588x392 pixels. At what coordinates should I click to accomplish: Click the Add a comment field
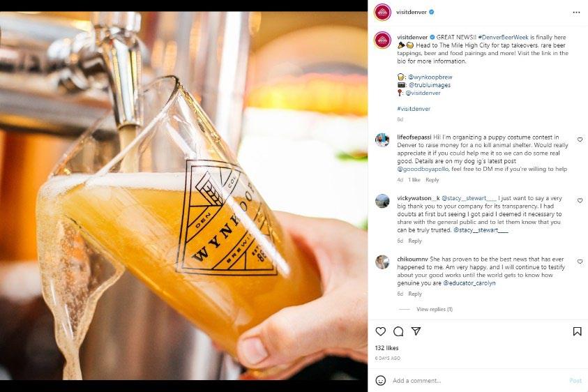[478, 380]
